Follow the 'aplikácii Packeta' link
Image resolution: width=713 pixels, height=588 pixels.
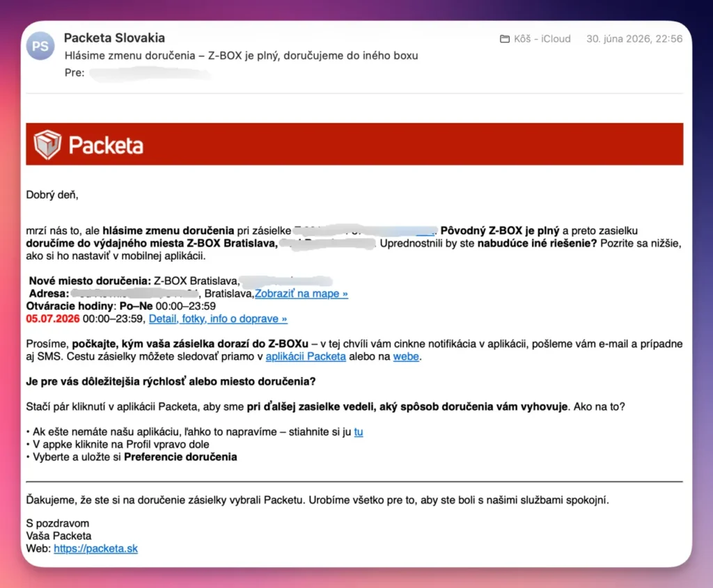point(306,357)
